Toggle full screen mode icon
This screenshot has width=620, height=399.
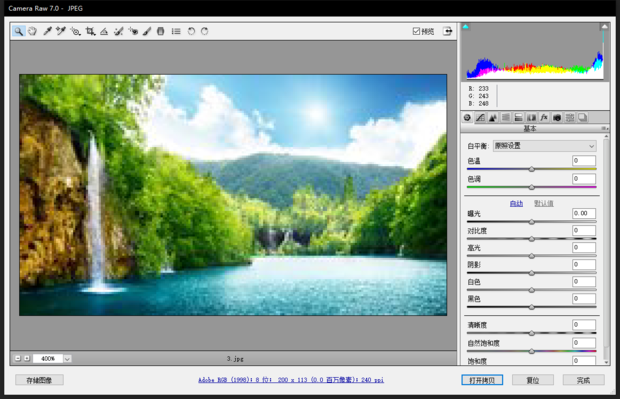coord(447,31)
